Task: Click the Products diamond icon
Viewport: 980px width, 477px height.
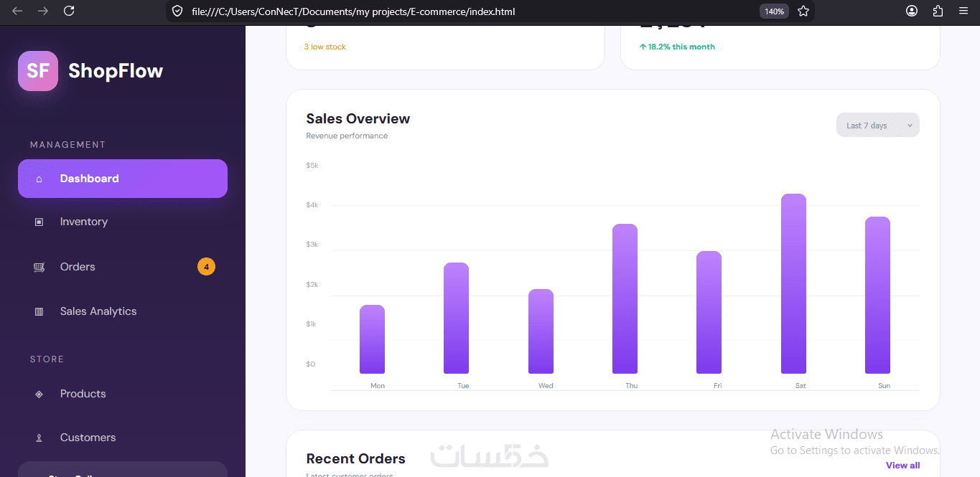Action: 39,394
